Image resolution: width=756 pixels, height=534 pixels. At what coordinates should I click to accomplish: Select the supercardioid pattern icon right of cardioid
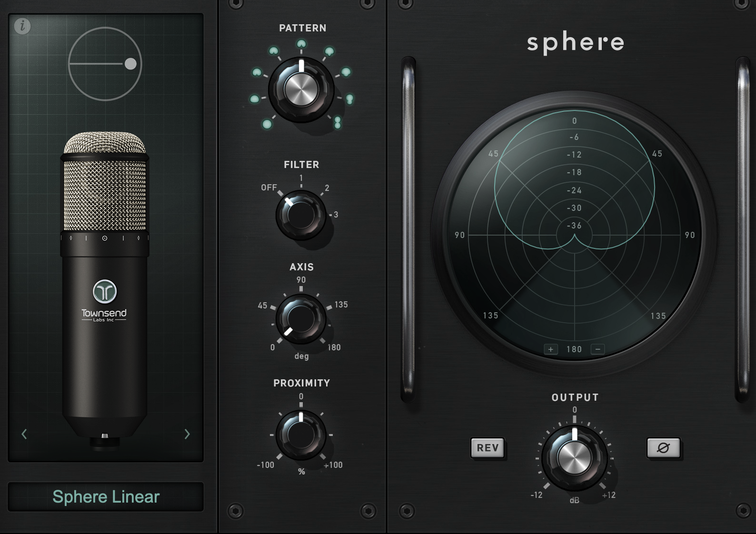click(329, 51)
